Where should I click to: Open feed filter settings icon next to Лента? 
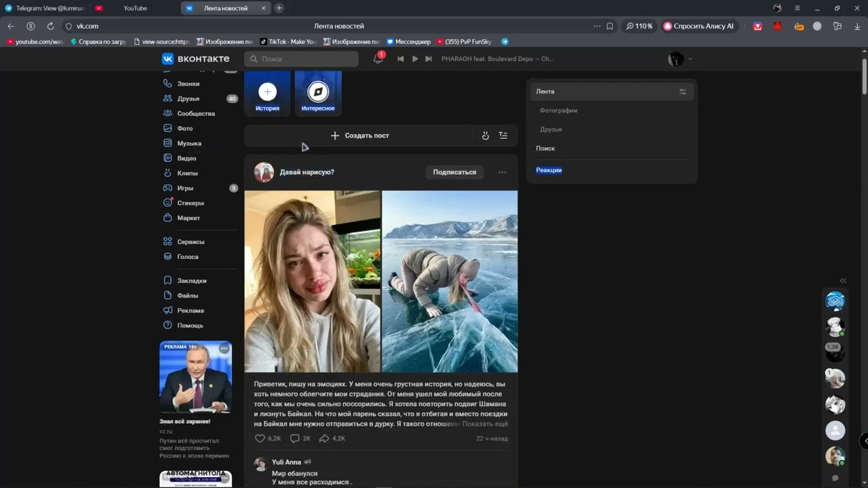683,91
